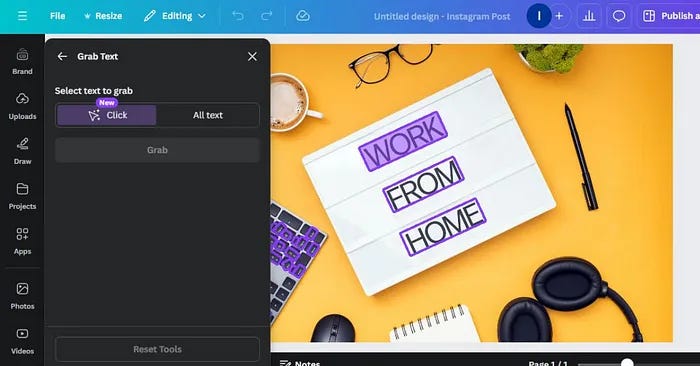Open the File menu

[x=58, y=16]
